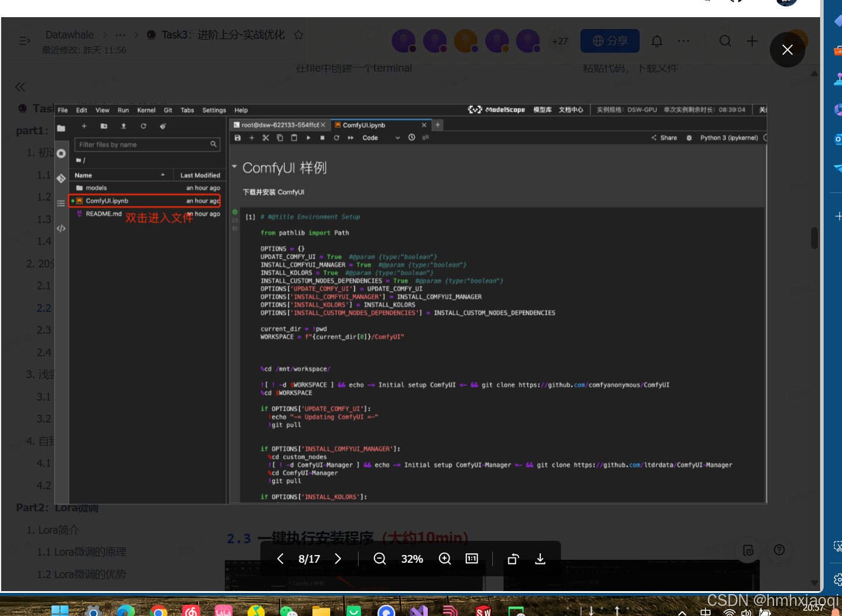This screenshot has width=842, height=616.
Task: Open File Explorer from the taskbar
Action: click(321, 610)
